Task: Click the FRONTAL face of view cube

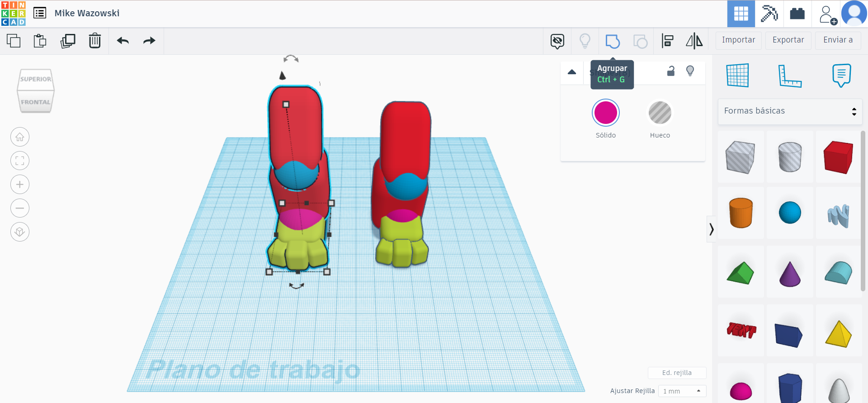Action: click(x=36, y=102)
